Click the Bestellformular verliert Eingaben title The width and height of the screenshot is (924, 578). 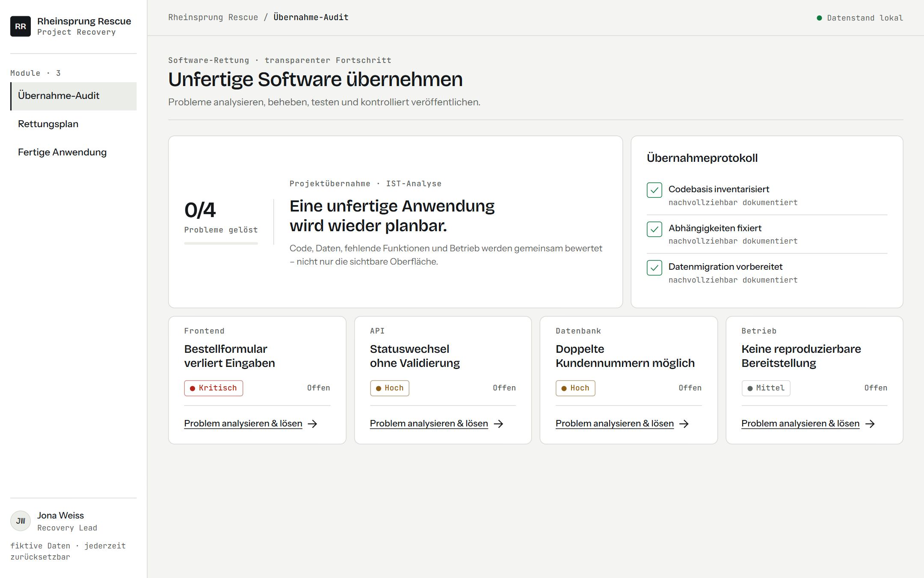tap(229, 356)
